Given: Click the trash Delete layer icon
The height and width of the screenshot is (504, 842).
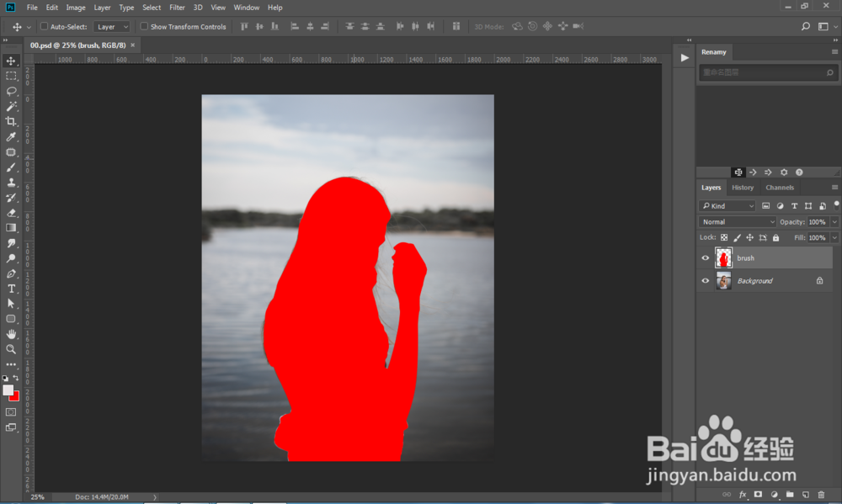Looking at the screenshot, I should 821,495.
